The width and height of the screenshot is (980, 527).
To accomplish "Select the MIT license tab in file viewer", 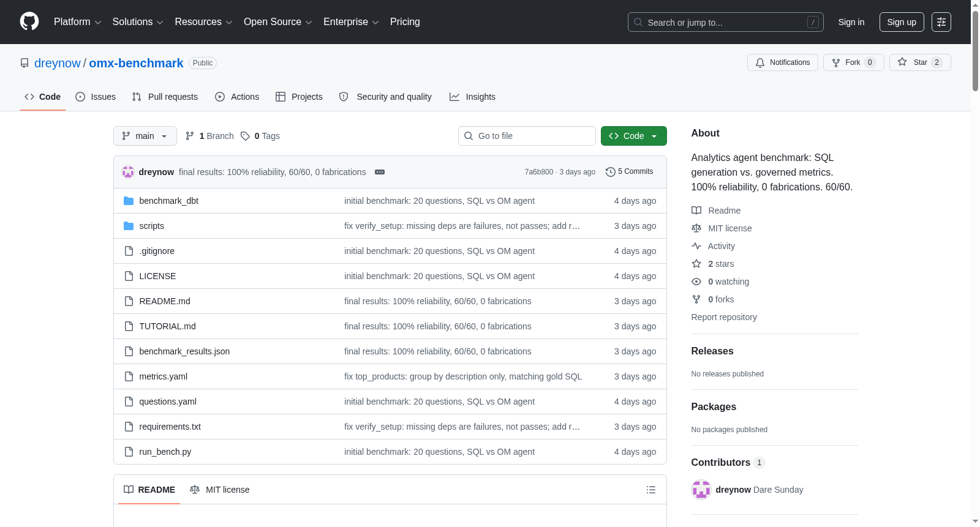I will point(220,490).
